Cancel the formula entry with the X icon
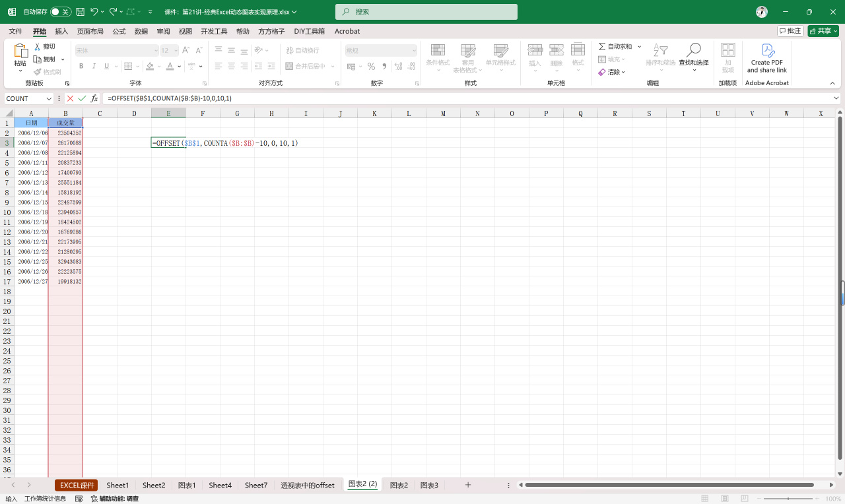 click(x=70, y=98)
